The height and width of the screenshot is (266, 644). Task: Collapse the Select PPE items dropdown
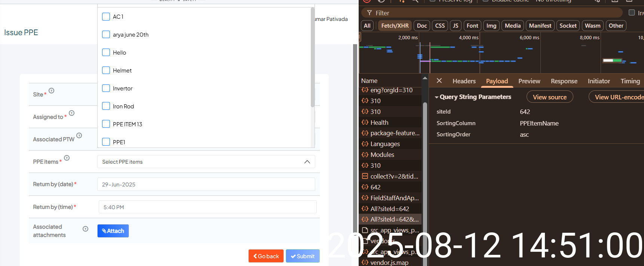[307, 162]
